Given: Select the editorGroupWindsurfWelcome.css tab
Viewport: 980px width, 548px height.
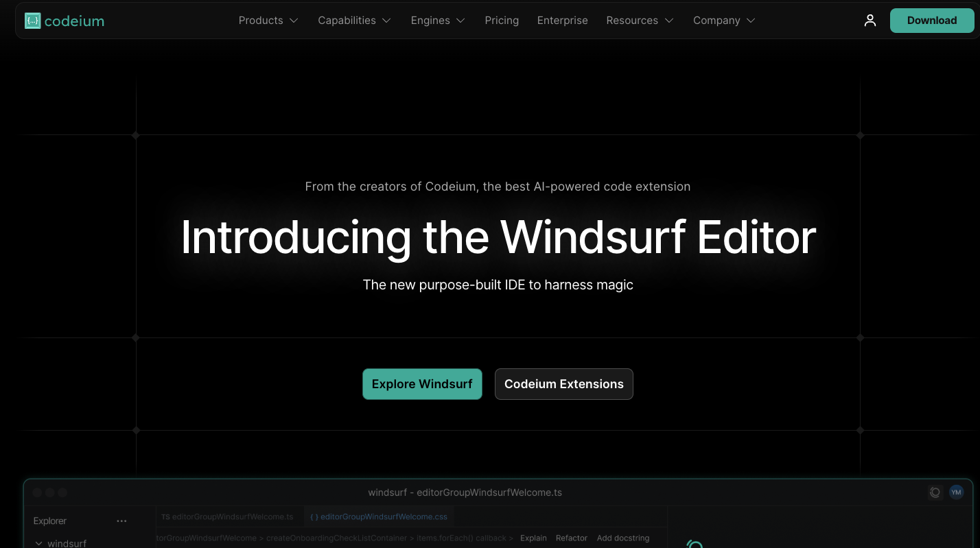Looking at the screenshot, I should (379, 516).
